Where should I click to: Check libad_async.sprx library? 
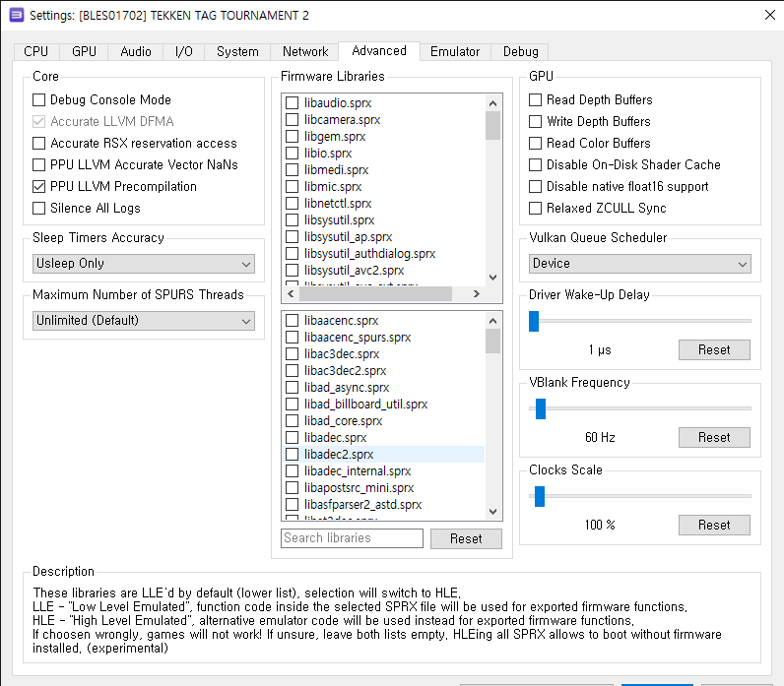point(292,387)
